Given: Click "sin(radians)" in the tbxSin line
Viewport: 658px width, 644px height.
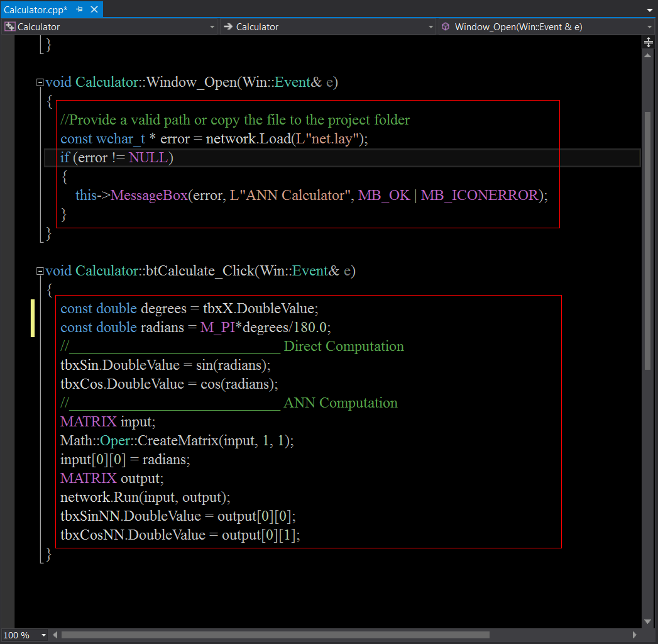Looking at the screenshot, I should click(231, 365).
